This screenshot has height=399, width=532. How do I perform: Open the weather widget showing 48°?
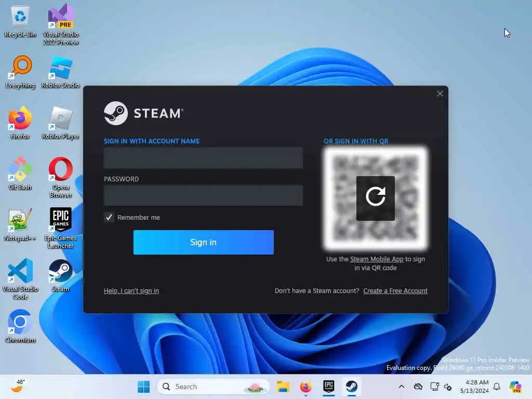18,387
